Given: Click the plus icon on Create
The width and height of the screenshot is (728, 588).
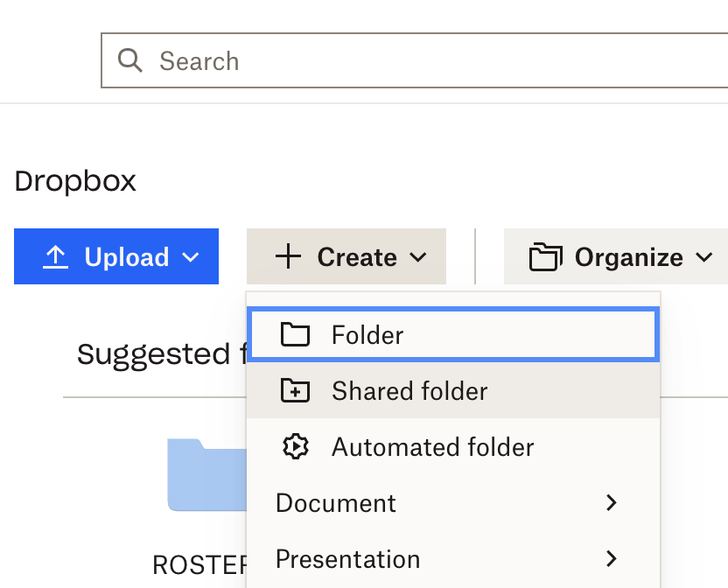Looking at the screenshot, I should point(288,256).
